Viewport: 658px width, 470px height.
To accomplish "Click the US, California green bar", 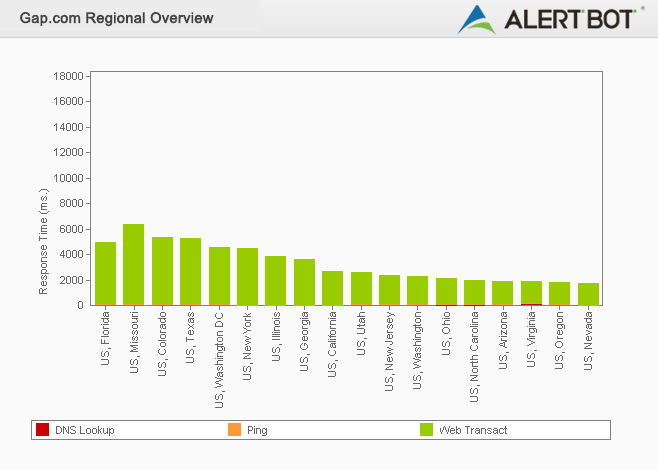I will [332, 288].
